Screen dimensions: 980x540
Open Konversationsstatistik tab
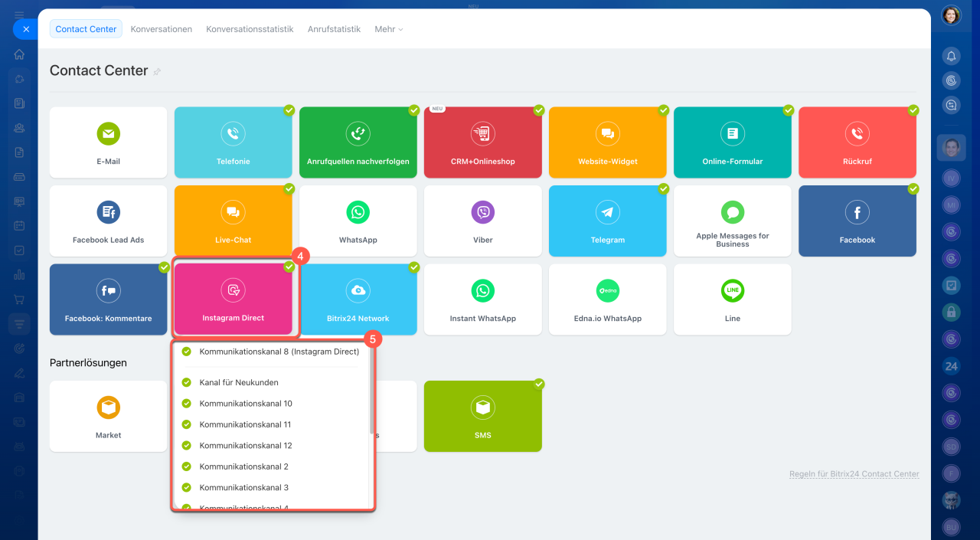pyautogui.click(x=250, y=29)
